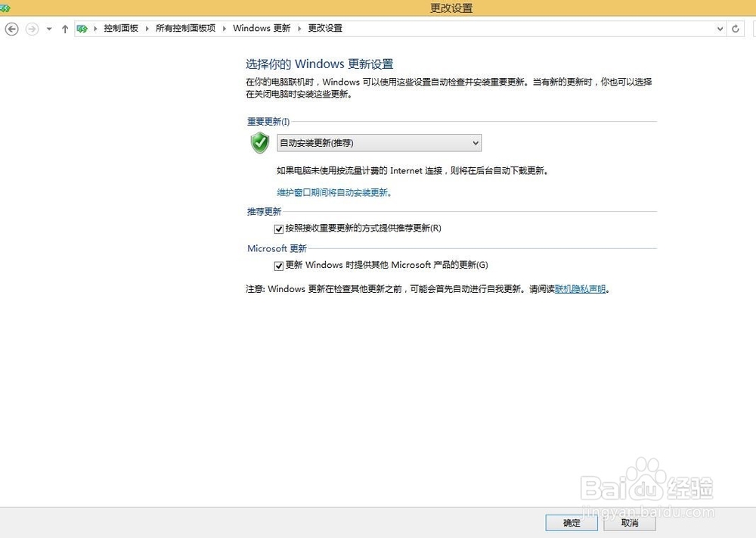756x538 pixels.
Task: Expand the chevron after Windows 更新 breadcrumb
Action: (299, 29)
